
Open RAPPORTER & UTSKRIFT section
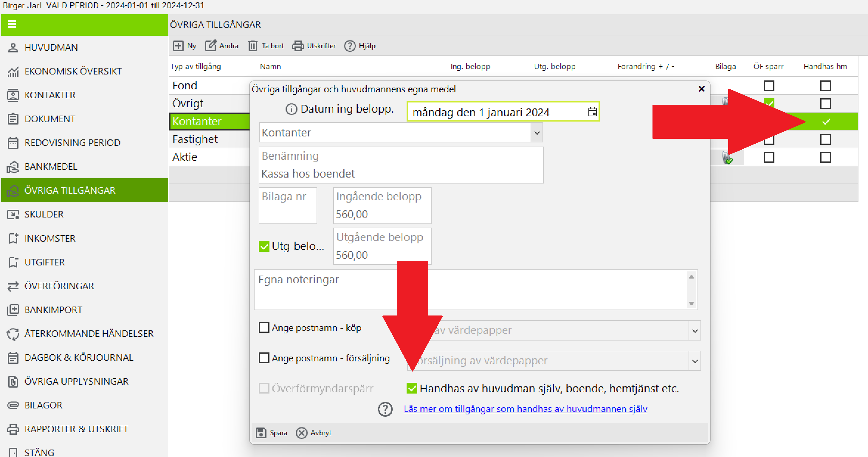pos(85,429)
